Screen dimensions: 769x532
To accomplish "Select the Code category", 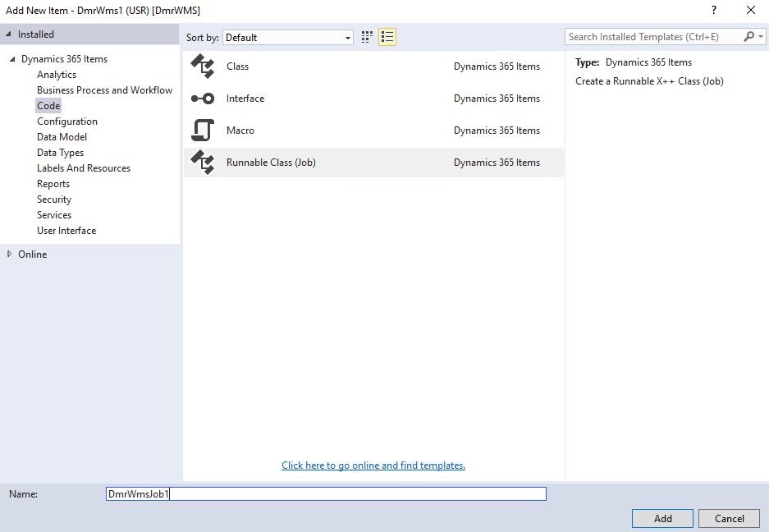I will coord(48,106).
